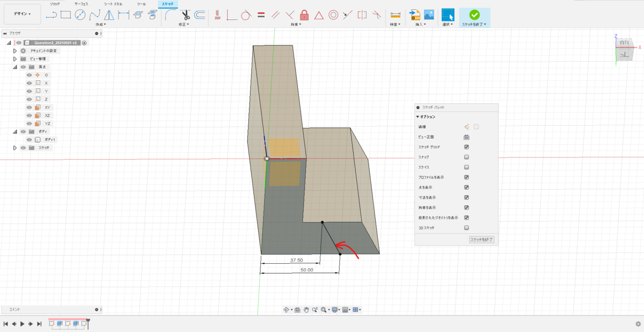Screen dimensions: 644x332
Task: Toggle the スケッチ グリッド checkbox
Action: click(x=466, y=147)
